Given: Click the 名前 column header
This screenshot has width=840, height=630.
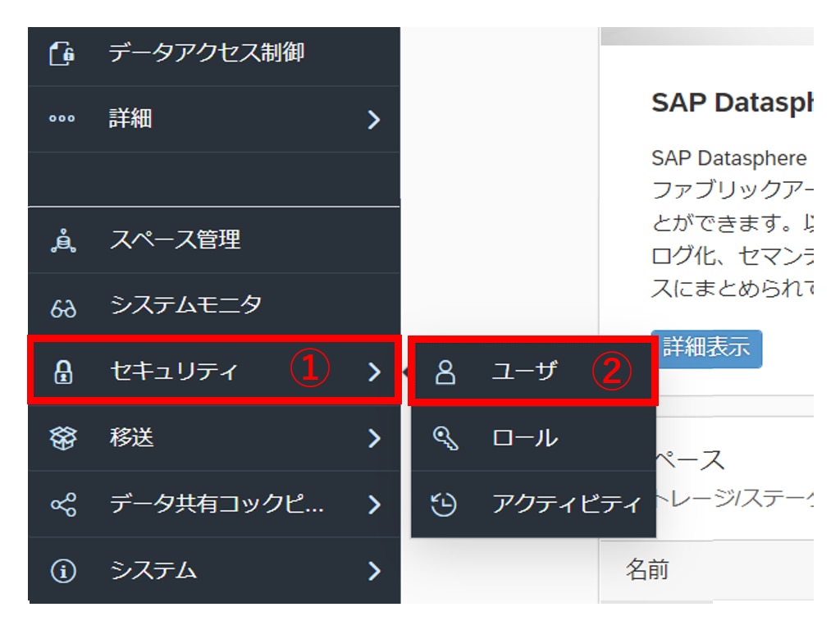Looking at the screenshot, I should [647, 570].
